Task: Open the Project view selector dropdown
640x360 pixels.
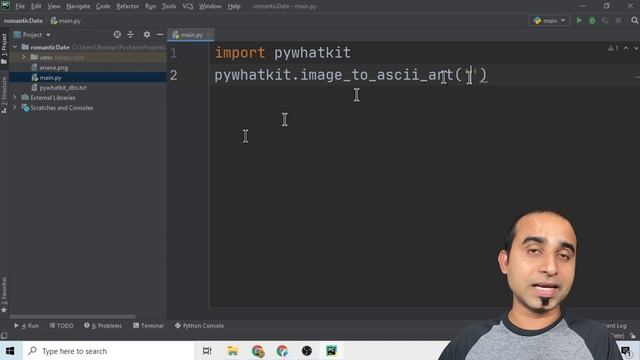Action: tap(32, 35)
